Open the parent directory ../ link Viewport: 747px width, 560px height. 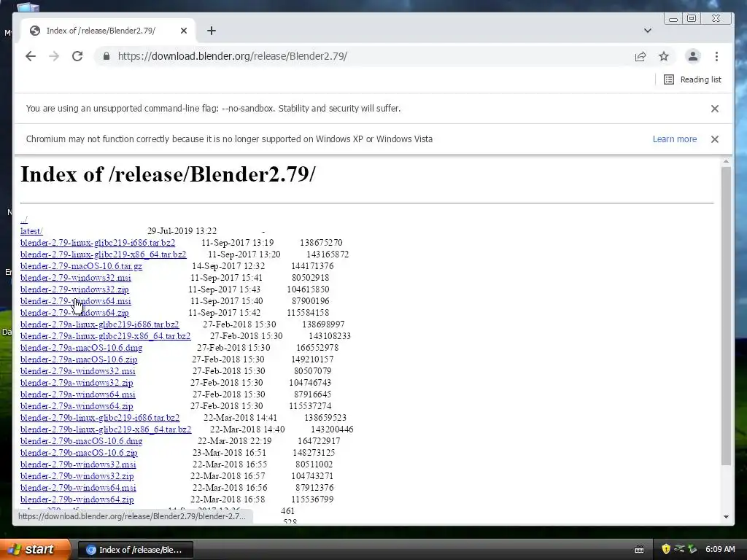[24, 219]
